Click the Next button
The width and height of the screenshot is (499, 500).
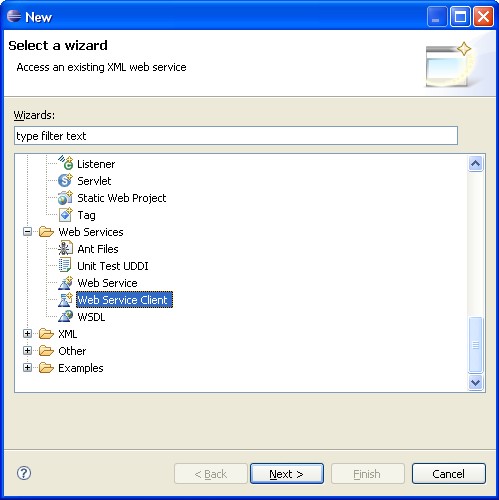click(x=287, y=473)
